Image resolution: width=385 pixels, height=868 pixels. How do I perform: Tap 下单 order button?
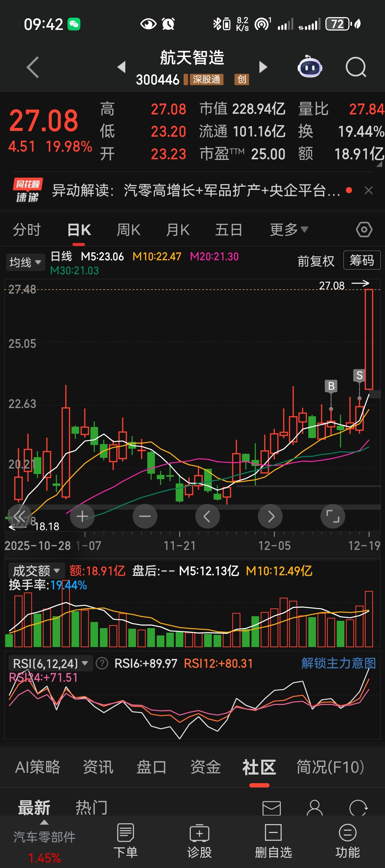click(126, 841)
